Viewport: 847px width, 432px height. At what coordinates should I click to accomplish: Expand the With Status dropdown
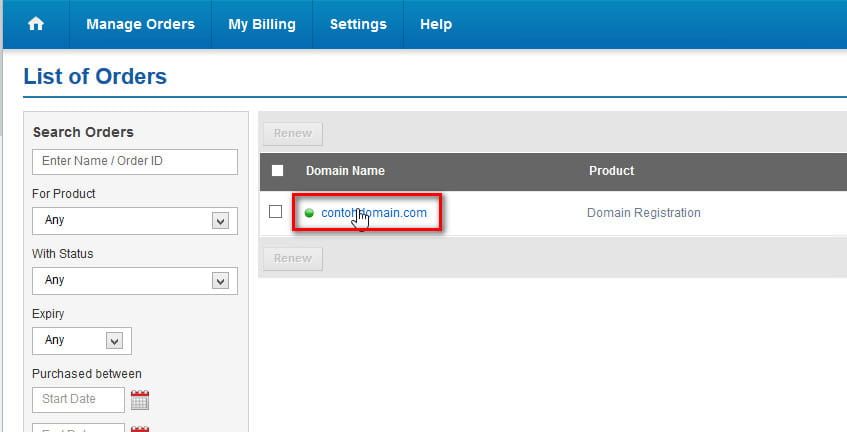pyautogui.click(x=135, y=280)
